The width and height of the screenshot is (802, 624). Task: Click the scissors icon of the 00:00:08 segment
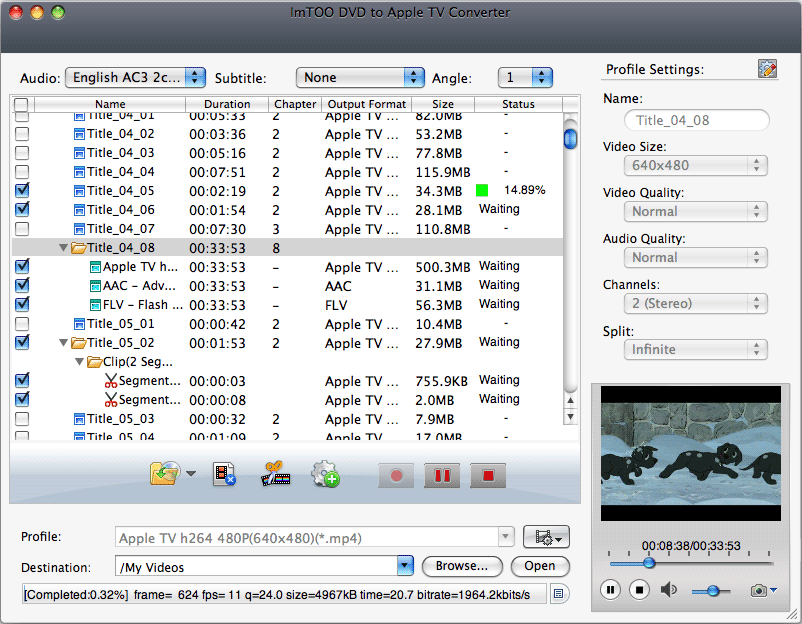111,400
